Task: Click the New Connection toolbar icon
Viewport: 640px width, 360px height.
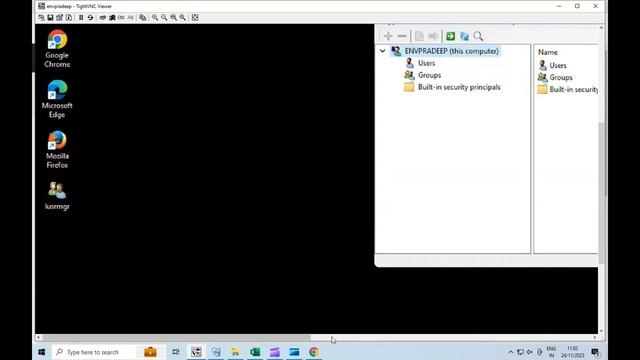Action: point(41,18)
